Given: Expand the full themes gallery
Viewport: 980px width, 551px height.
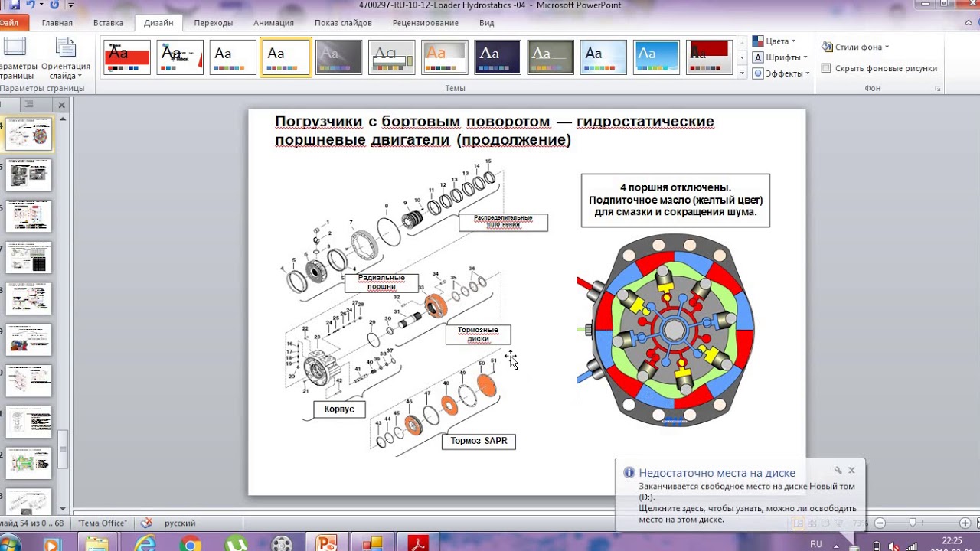Looking at the screenshot, I should pos(742,73).
